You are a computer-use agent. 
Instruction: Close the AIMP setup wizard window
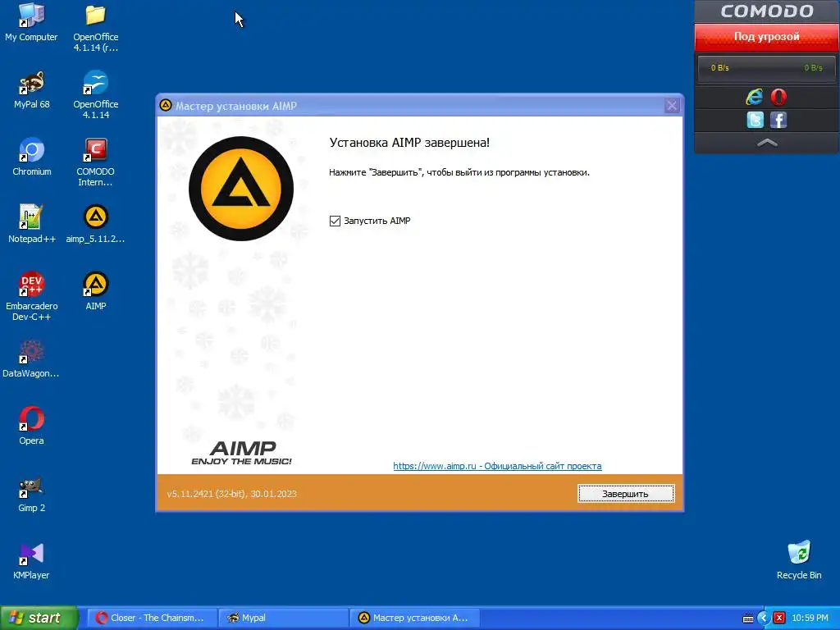672,106
